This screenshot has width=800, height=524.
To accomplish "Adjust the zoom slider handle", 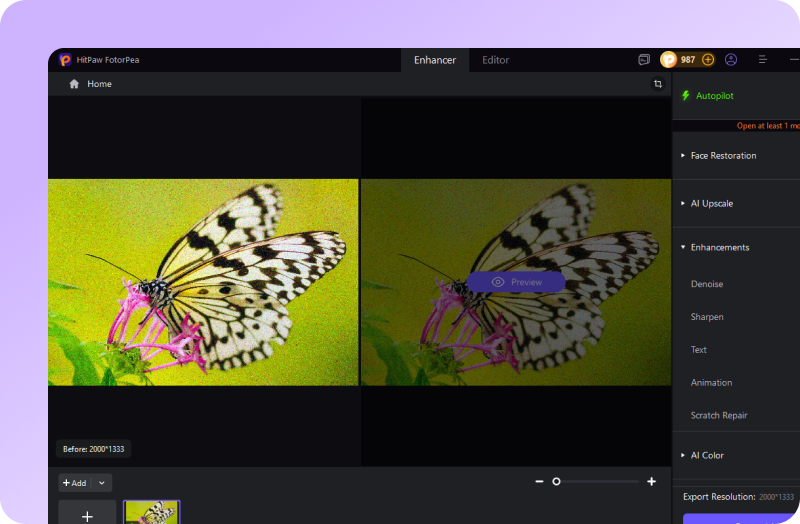I will [556, 481].
